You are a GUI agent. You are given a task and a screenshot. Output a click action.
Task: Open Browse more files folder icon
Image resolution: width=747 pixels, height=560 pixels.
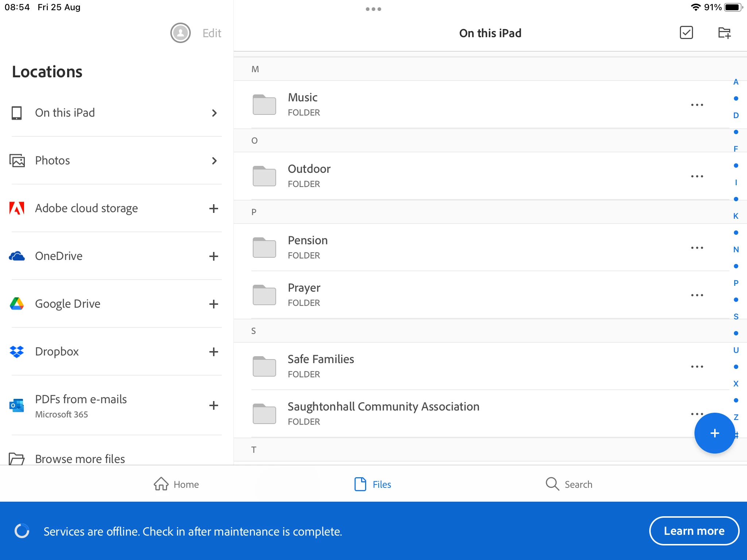(x=17, y=458)
